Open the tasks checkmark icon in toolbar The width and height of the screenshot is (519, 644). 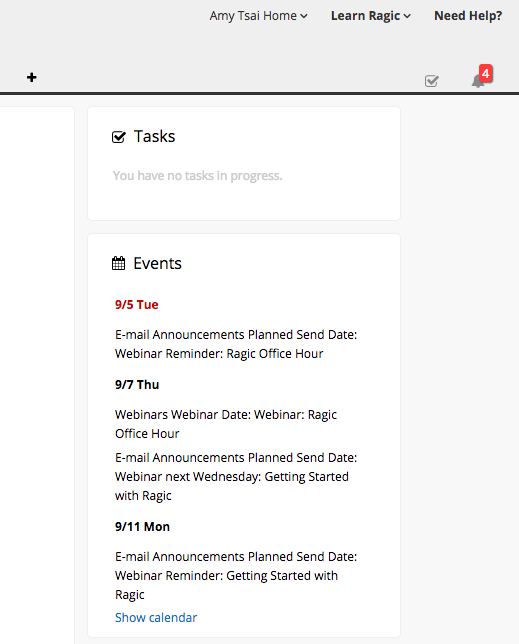432,81
